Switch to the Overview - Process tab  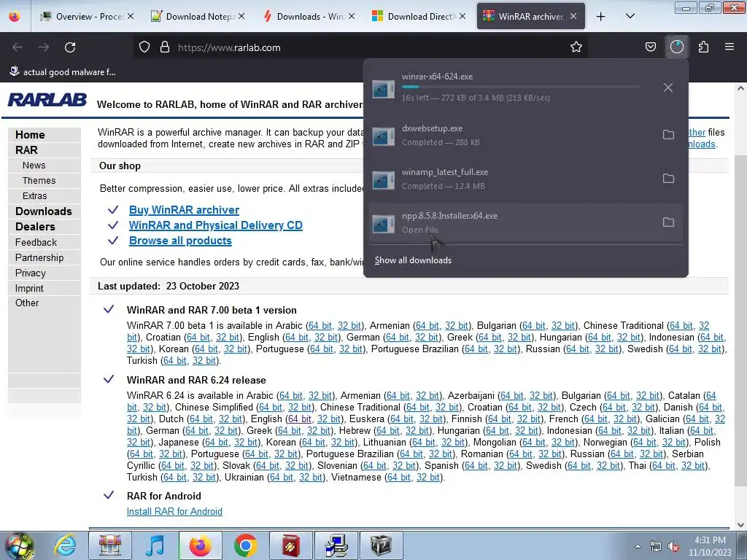coord(86,16)
